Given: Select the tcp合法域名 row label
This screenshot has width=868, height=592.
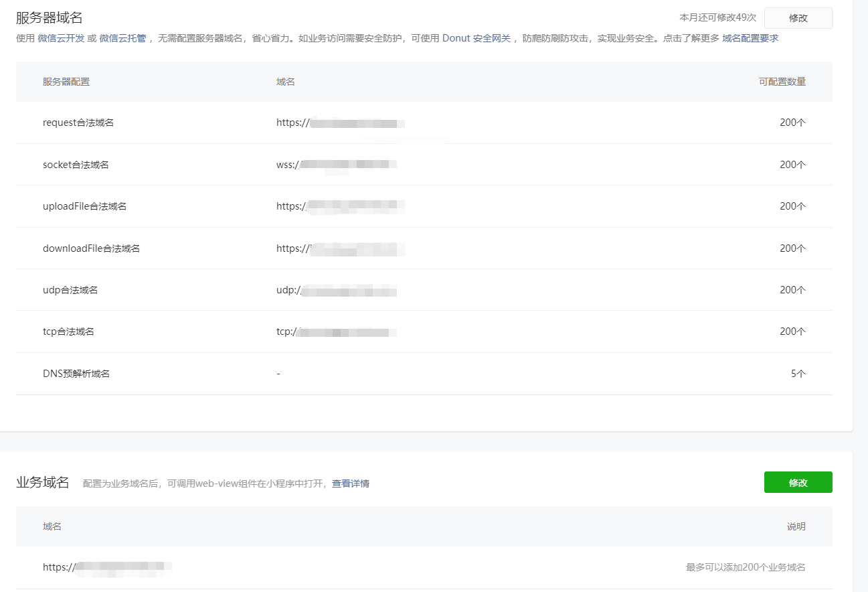Looking at the screenshot, I should click(x=68, y=331).
